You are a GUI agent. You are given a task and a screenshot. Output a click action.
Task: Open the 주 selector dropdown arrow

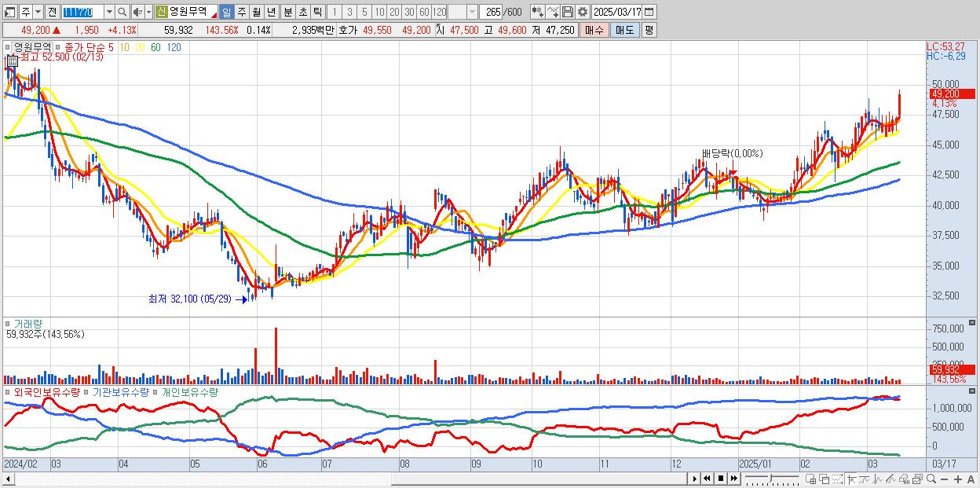coord(38,13)
